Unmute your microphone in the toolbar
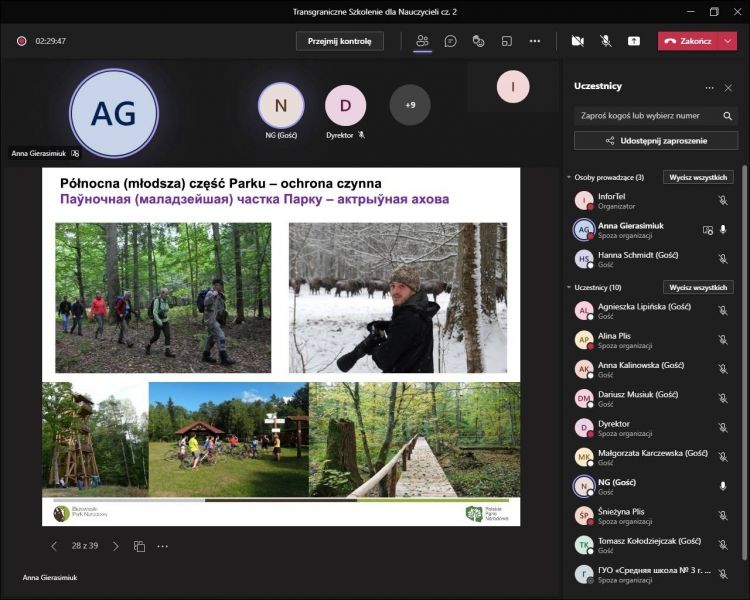This screenshot has height=600, width=750. click(605, 41)
